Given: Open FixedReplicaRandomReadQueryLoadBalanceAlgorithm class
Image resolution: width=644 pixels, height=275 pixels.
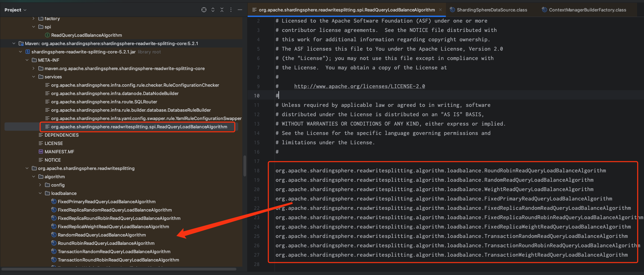Looking at the screenshot, I should click(115, 210).
